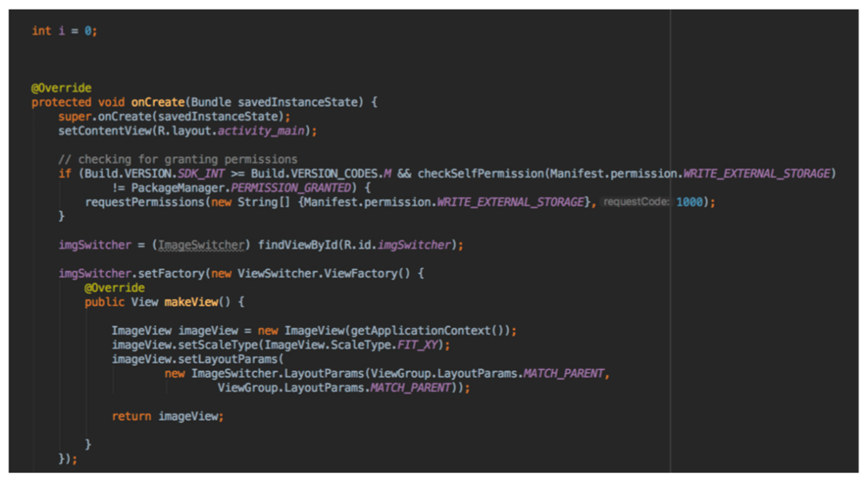868x482 pixels.
Task: Click the checkSelfPermission method call
Action: click(x=481, y=174)
